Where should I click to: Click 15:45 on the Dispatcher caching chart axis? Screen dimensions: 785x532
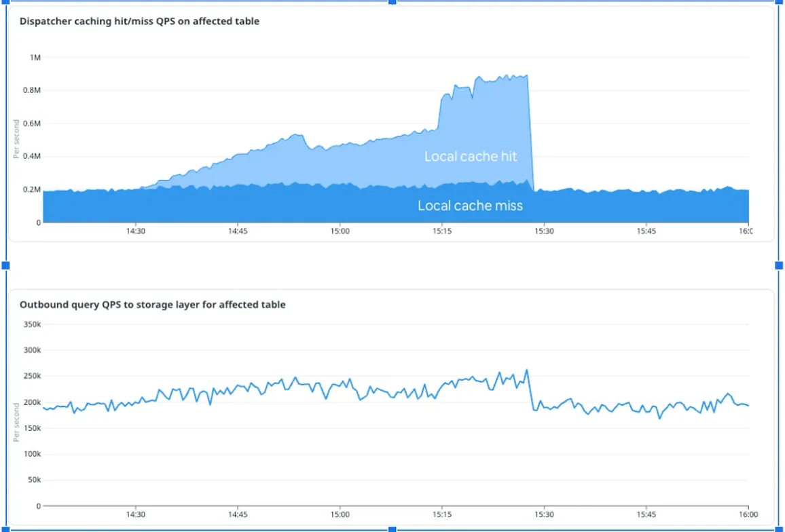(646, 231)
